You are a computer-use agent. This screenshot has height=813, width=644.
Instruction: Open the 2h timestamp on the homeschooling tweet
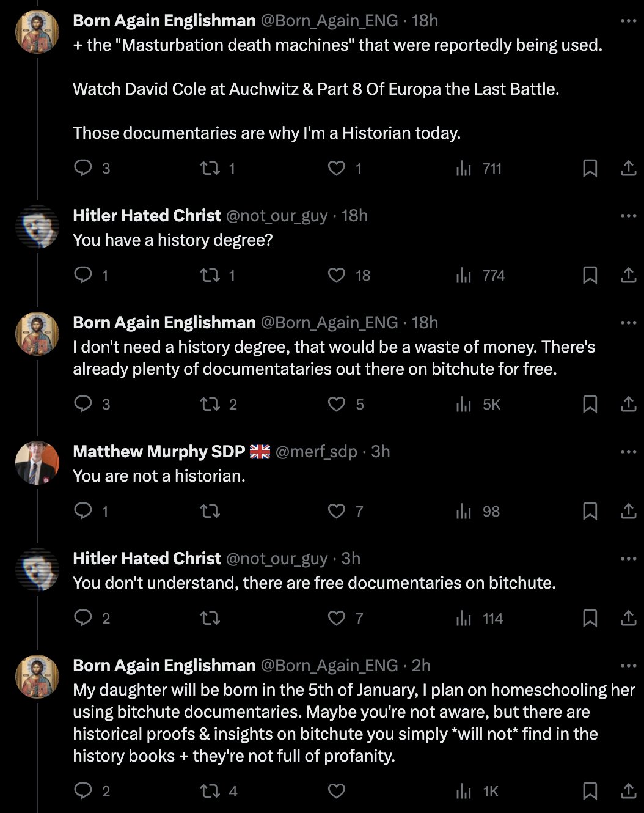(421, 666)
